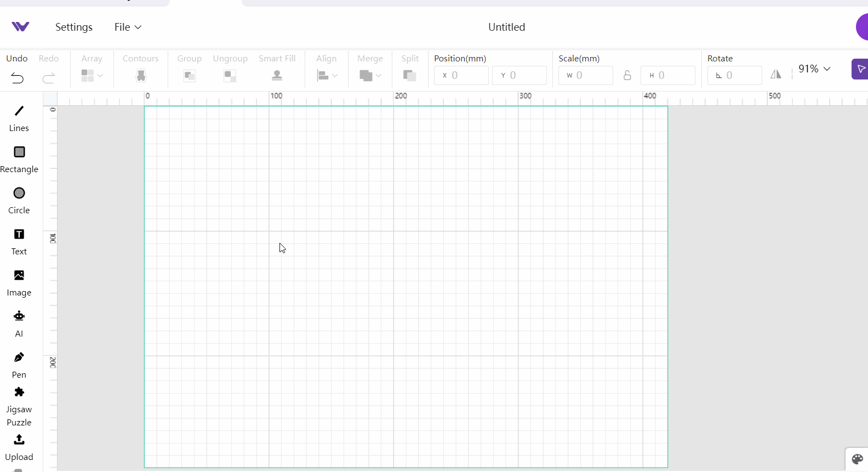Viewport: 868px width, 472px height.
Task: Open the Array tool dropdown
Action: [92, 76]
